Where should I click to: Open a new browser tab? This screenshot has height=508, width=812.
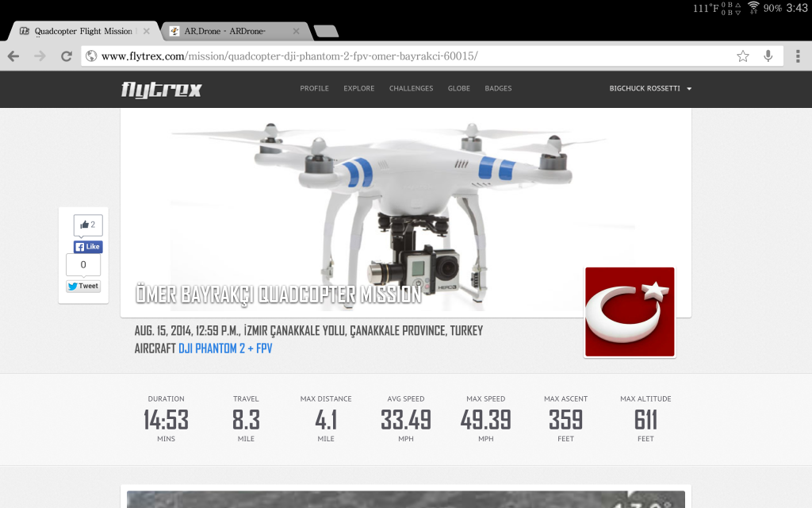coord(326,31)
